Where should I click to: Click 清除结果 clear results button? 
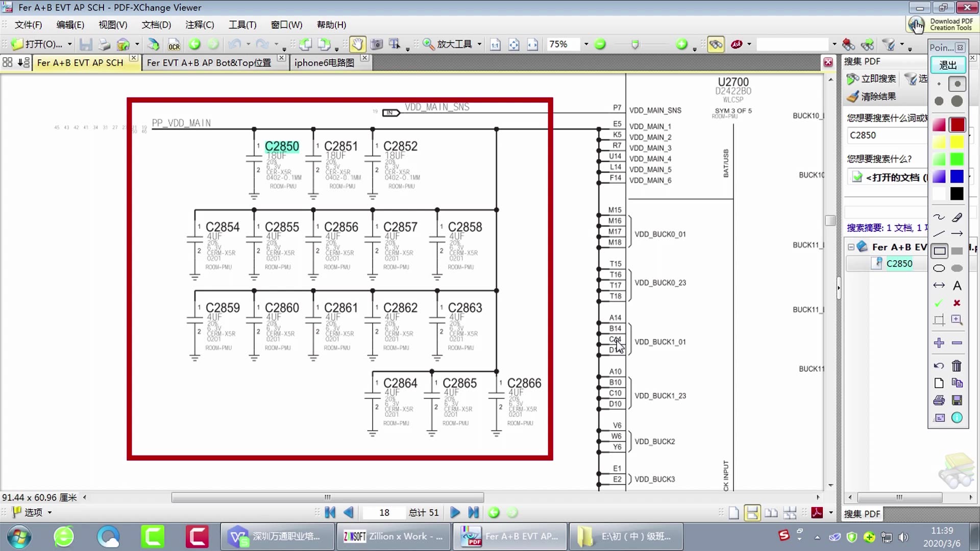pyautogui.click(x=872, y=96)
